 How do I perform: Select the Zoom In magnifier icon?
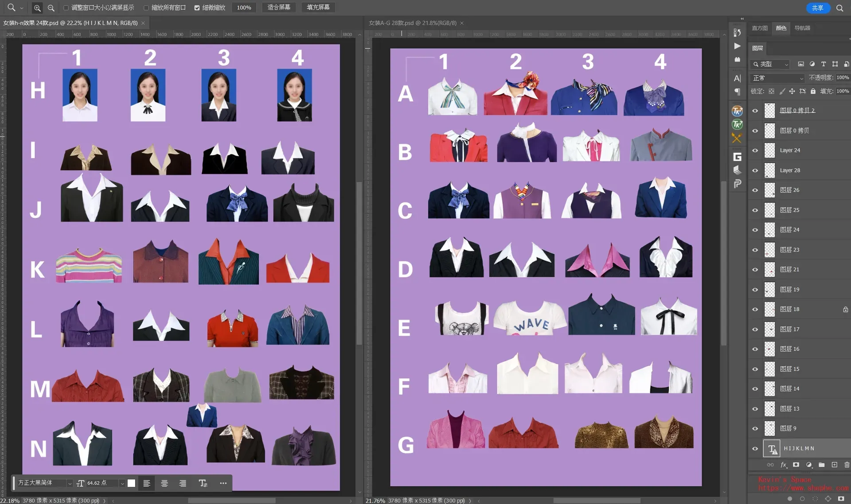click(37, 8)
